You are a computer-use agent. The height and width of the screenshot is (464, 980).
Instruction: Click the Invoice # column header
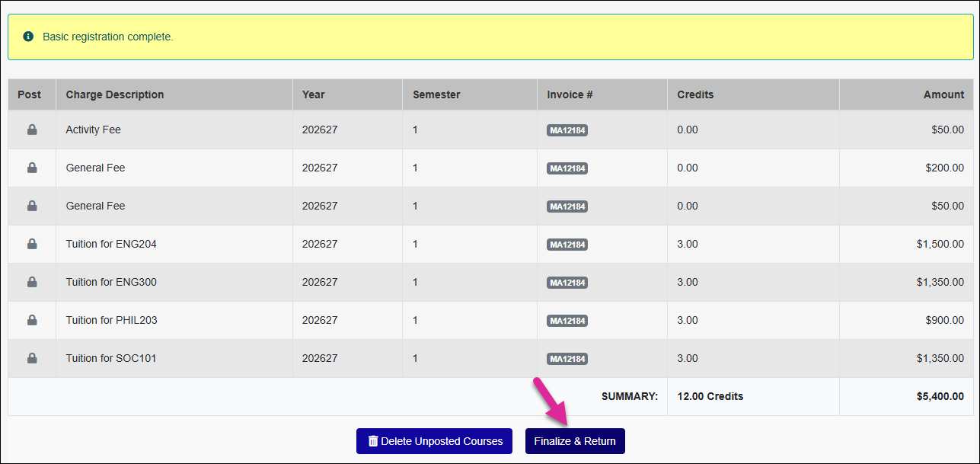tap(570, 94)
